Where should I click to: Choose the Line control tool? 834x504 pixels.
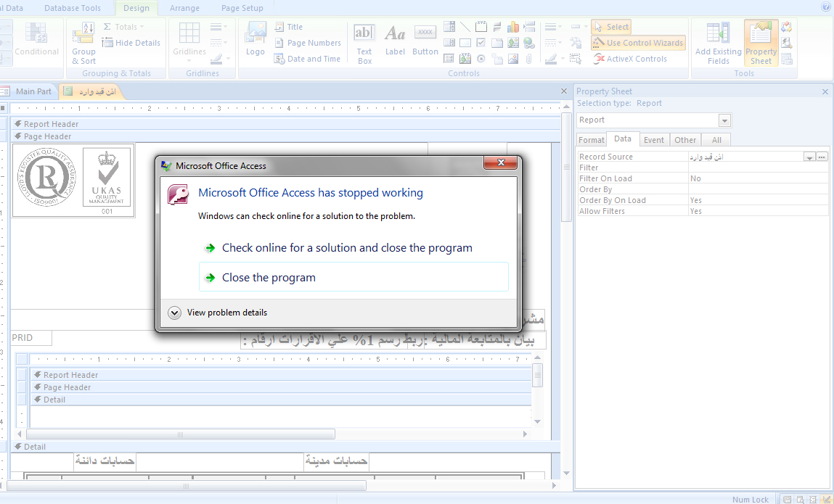point(465,27)
